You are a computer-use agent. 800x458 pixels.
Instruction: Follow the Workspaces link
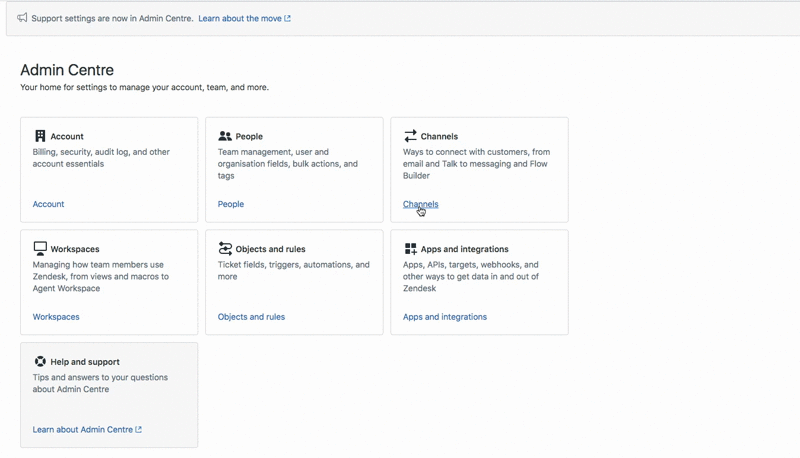[56, 317]
